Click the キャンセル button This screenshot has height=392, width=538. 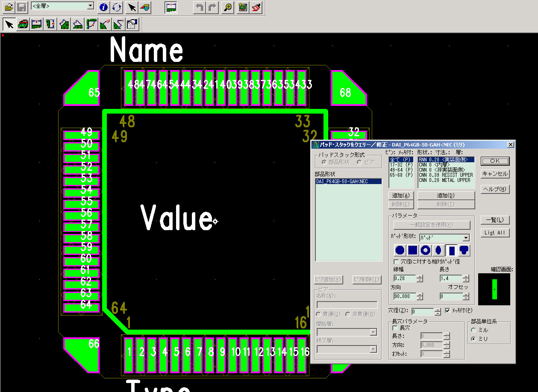click(495, 174)
